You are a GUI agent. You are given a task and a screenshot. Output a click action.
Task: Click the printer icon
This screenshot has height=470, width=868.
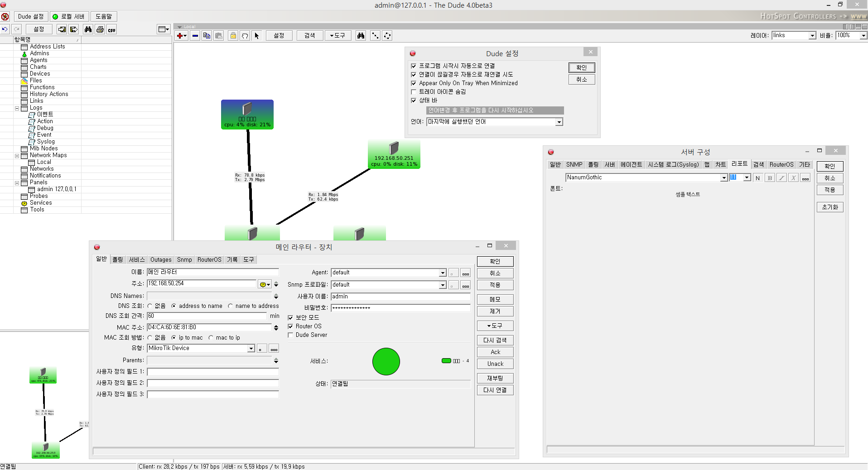pyautogui.click(x=100, y=29)
